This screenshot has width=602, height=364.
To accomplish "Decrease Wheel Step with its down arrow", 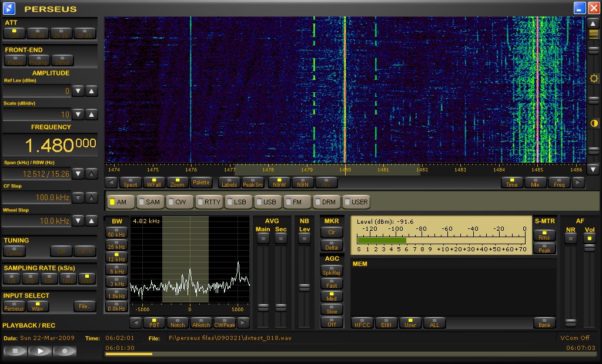I will 78,221.
